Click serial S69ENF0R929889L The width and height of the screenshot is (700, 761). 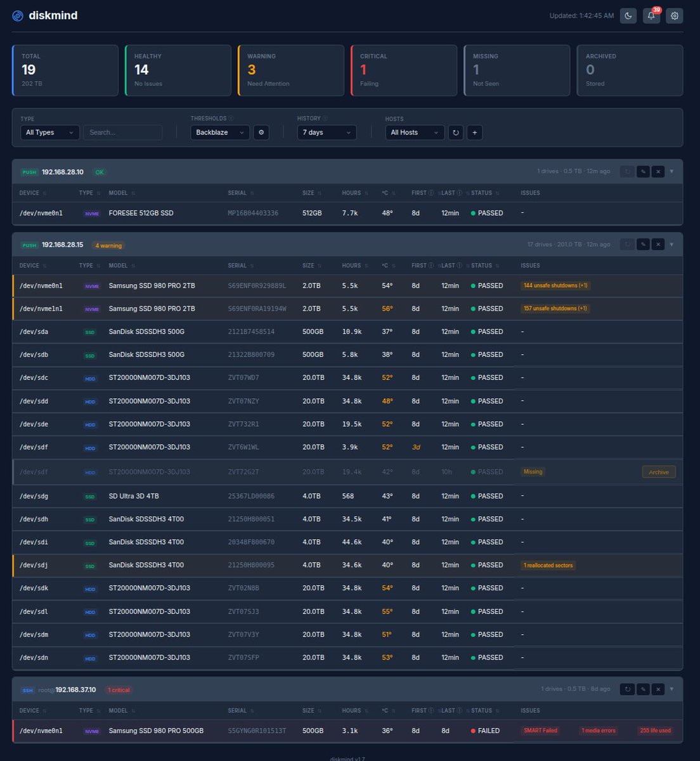click(x=257, y=286)
